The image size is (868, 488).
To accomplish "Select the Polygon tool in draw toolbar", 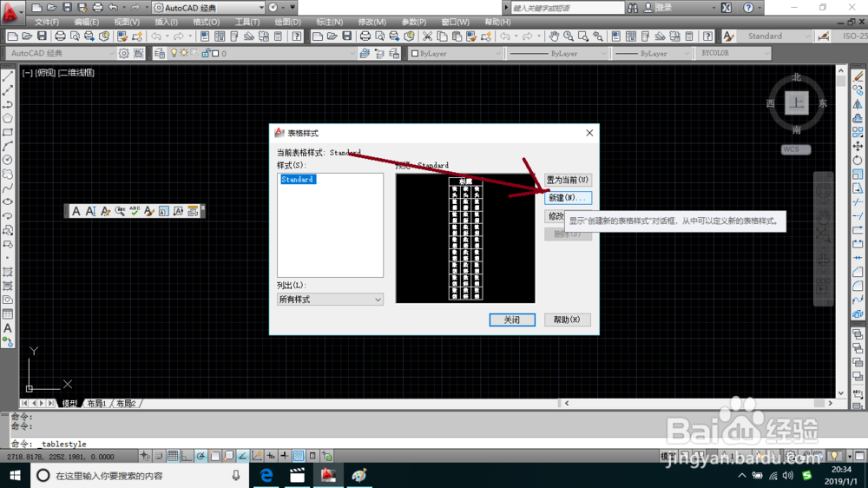I will pos(8,118).
